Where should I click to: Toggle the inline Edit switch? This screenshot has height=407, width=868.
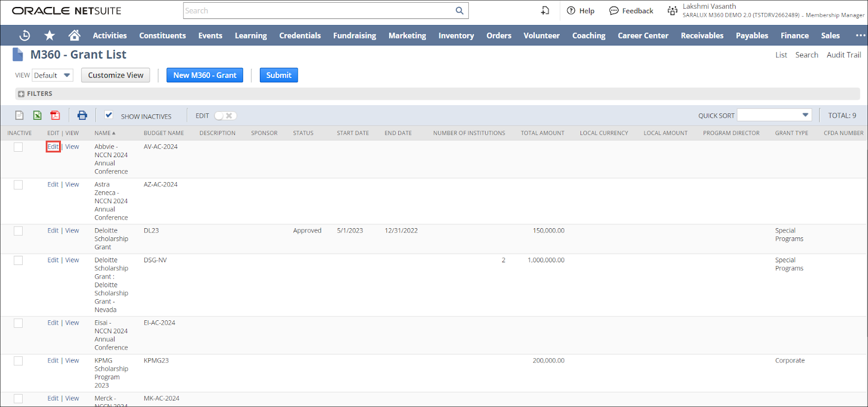(x=225, y=116)
